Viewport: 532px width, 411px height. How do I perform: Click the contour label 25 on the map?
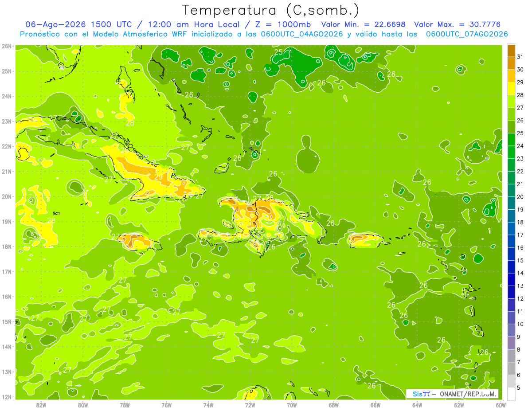click(x=278, y=52)
